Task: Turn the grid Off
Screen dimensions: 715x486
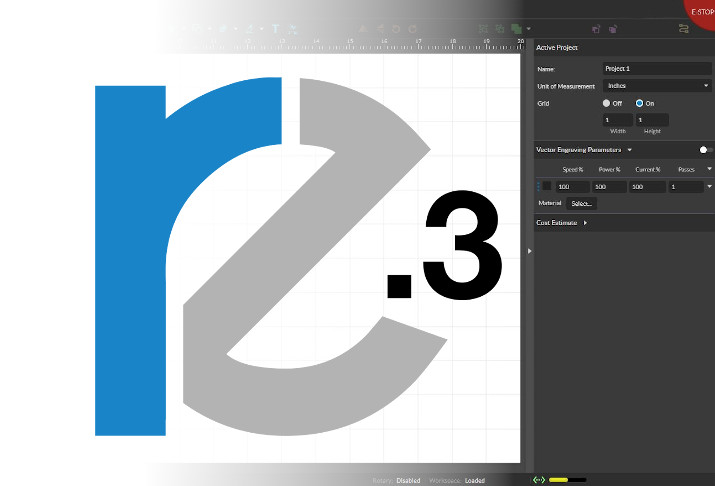Action: pyautogui.click(x=606, y=103)
